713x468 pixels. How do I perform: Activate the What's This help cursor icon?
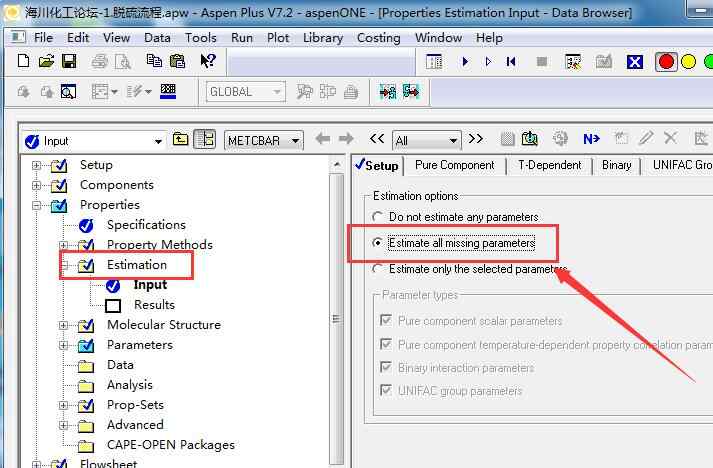pos(208,61)
